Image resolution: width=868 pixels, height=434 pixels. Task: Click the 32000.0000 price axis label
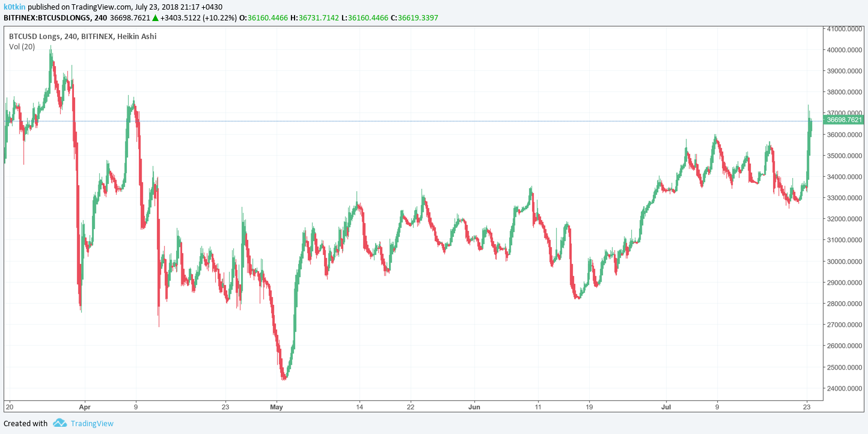tap(845, 219)
